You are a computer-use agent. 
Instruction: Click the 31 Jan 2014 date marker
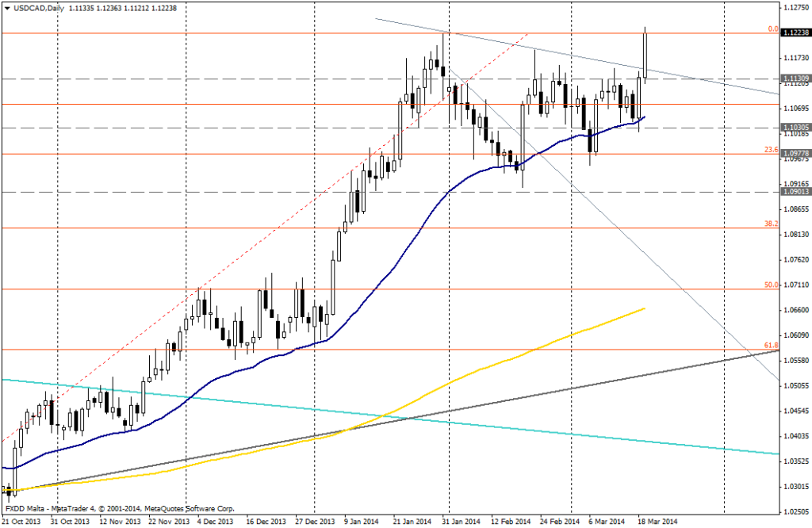coord(462,521)
